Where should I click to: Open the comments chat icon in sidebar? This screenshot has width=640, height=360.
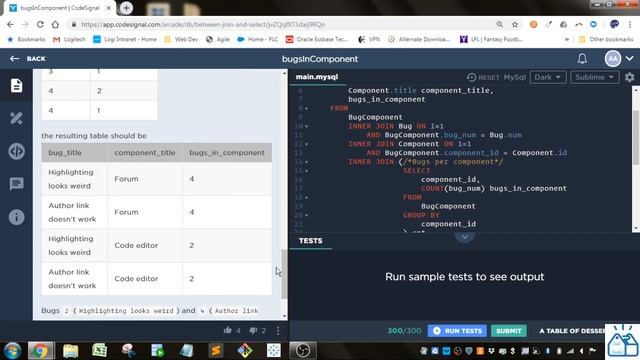point(16,184)
